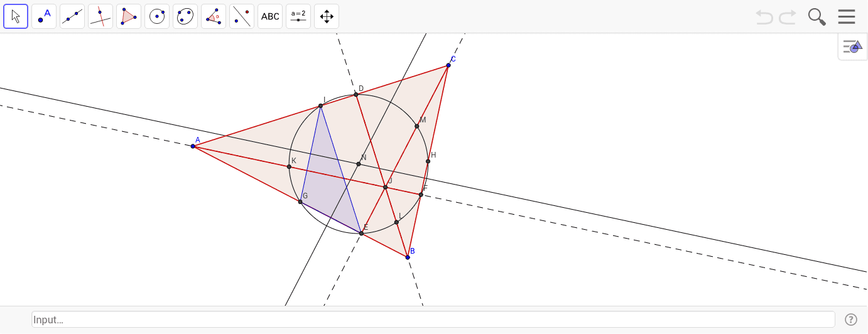
Task: Redo the undone action
Action: (788, 17)
